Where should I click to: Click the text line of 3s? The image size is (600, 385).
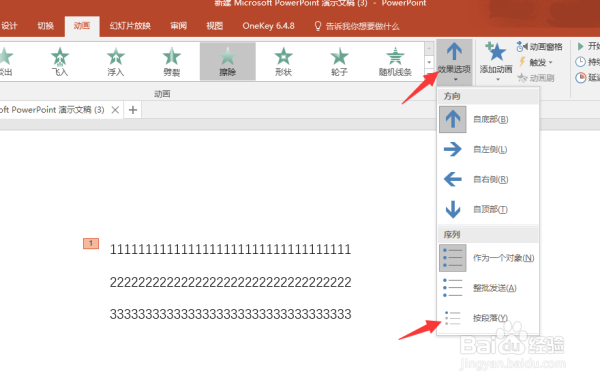point(230,314)
